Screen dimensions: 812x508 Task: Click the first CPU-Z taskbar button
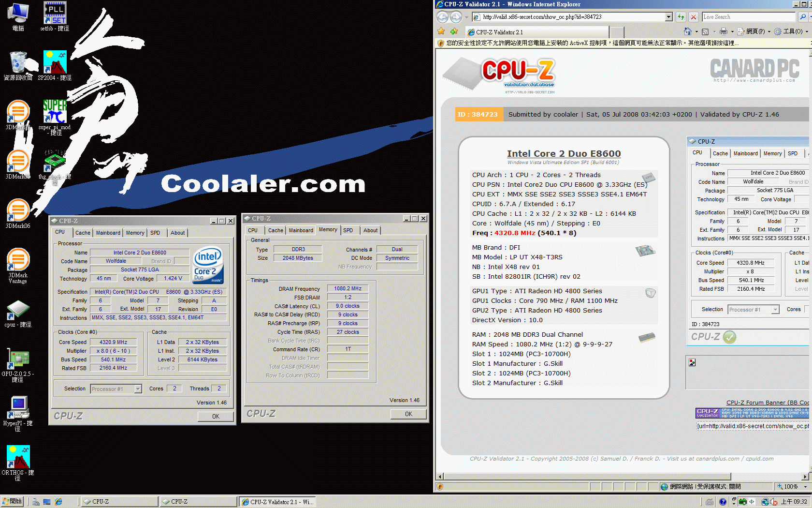tap(119, 502)
